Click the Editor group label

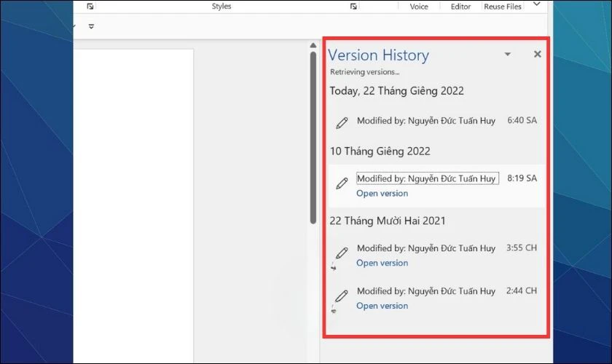pos(460,7)
